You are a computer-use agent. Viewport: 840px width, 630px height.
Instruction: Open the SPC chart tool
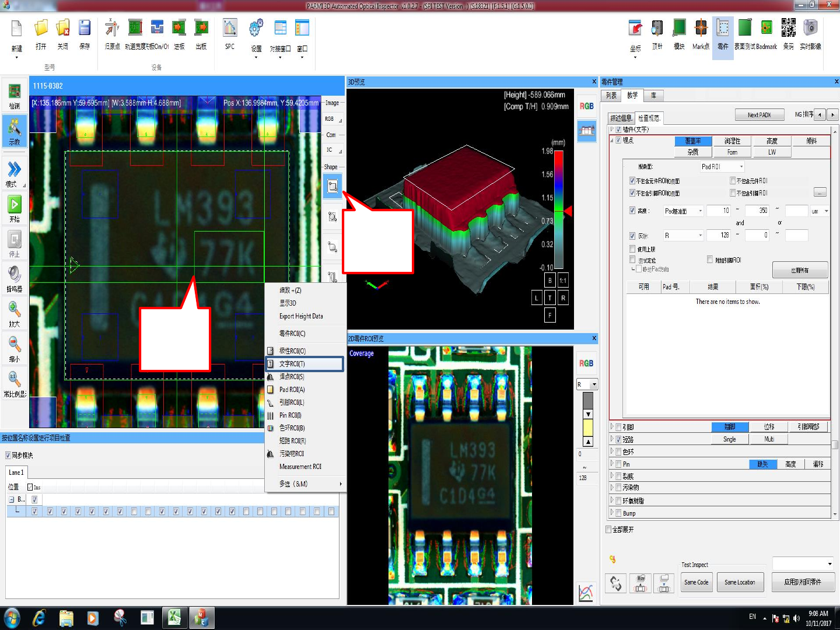pos(230,28)
